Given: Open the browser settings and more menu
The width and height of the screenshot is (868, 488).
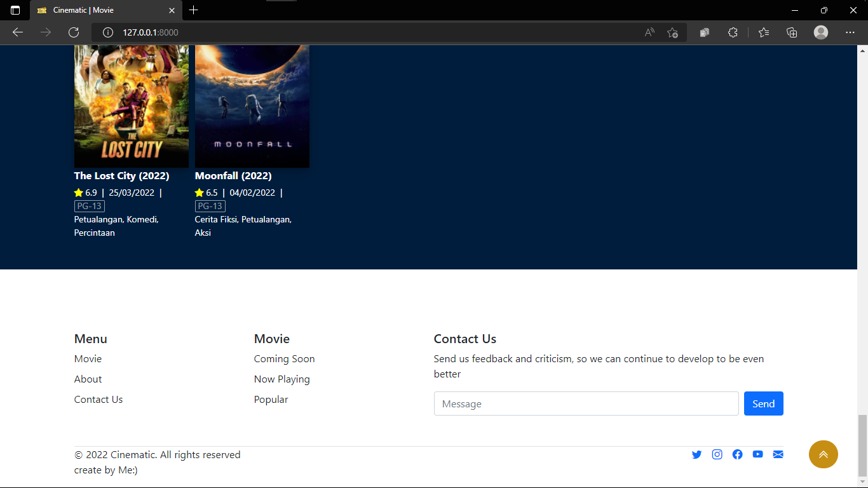Looking at the screenshot, I should [x=850, y=32].
